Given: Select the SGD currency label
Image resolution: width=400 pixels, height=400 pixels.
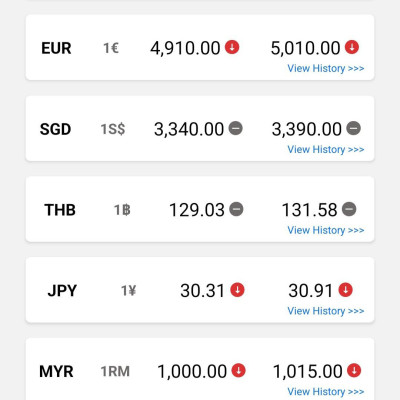Looking at the screenshot, I should pos(55,129).
